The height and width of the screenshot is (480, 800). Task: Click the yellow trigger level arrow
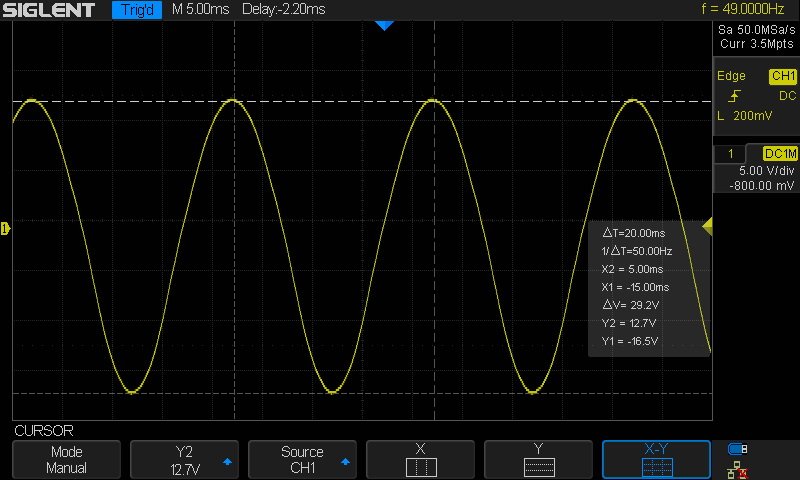point(707,228)
